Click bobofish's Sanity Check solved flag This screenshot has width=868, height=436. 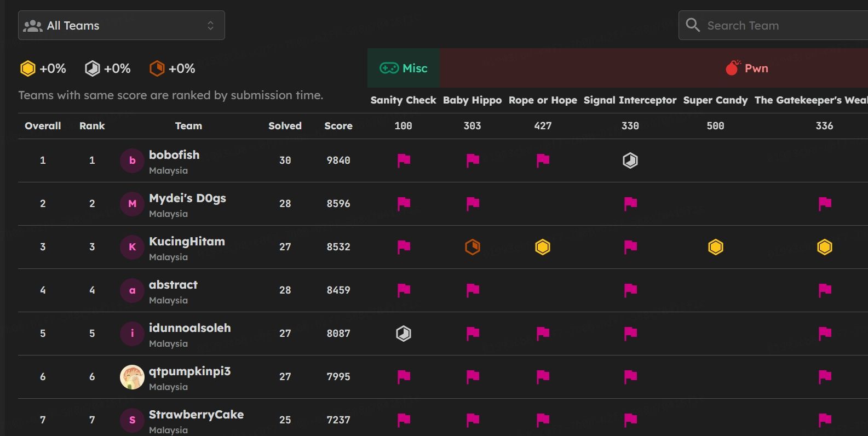click(404, 160)
